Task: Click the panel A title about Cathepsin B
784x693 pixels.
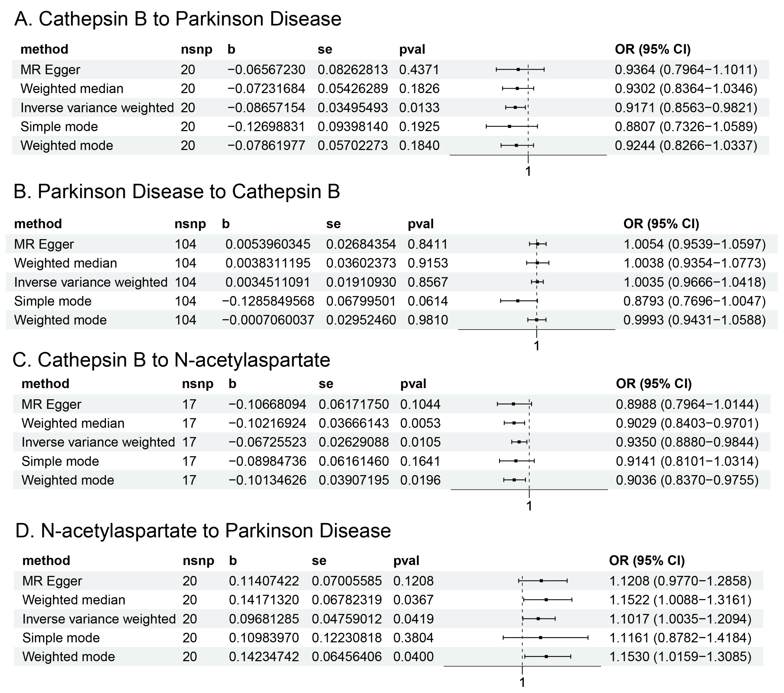Action: pyautogui.click(x=178, y=19)
